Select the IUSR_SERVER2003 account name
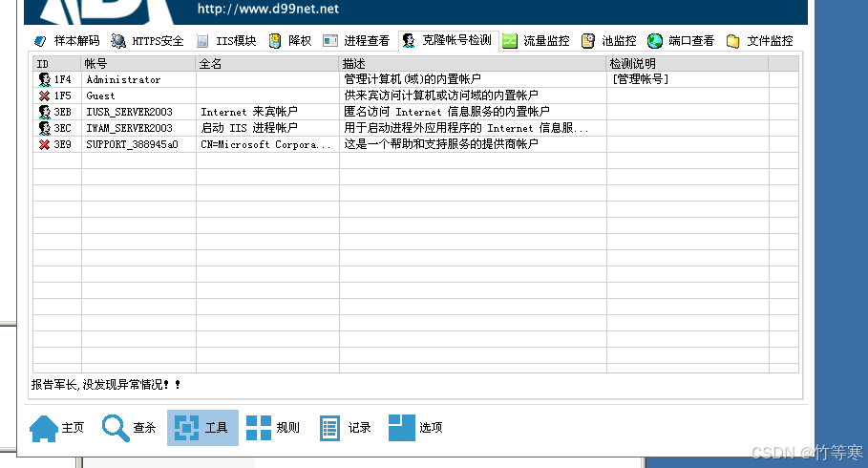Image resolution: width=868 pixels, height=468 pixels. pos(129,113)
